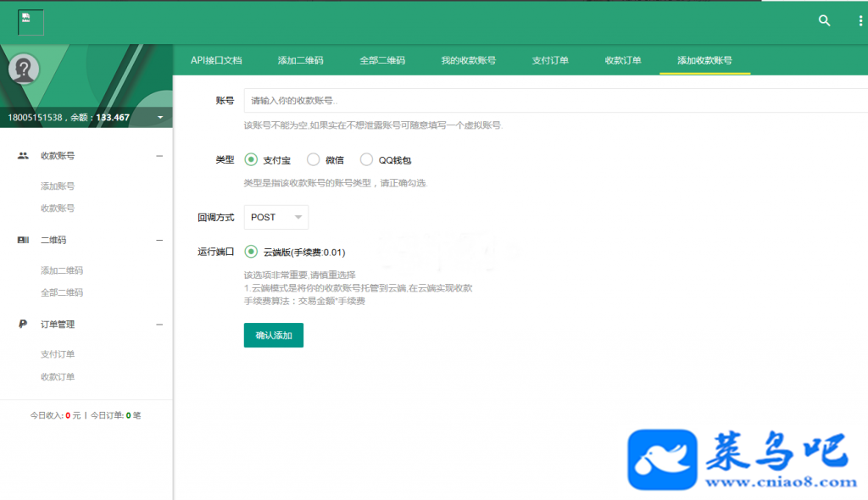The image size is (868, 500).
Task: Open the POST callback method dropdown
Action: click(x=276, y=217)
